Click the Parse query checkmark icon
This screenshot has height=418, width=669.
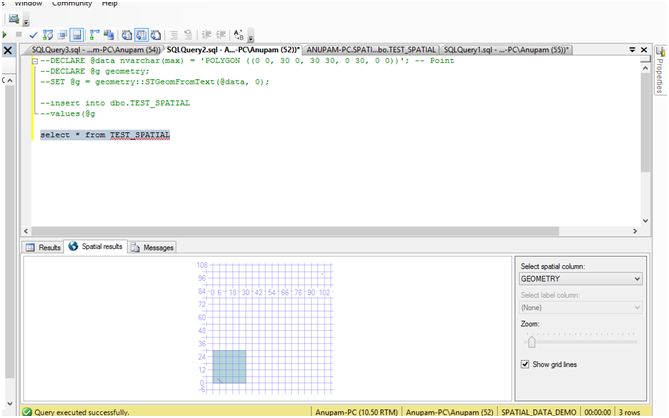pos(32,34)
